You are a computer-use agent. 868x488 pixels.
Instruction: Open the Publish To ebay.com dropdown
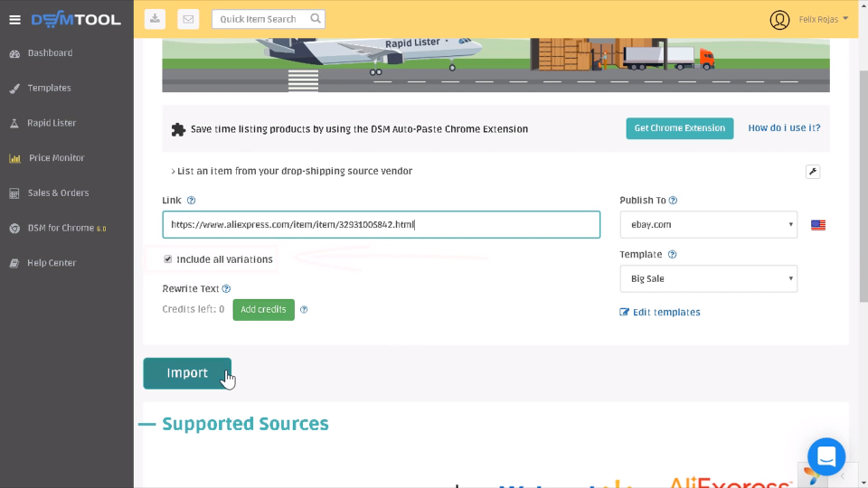click(x=709, y=225)
